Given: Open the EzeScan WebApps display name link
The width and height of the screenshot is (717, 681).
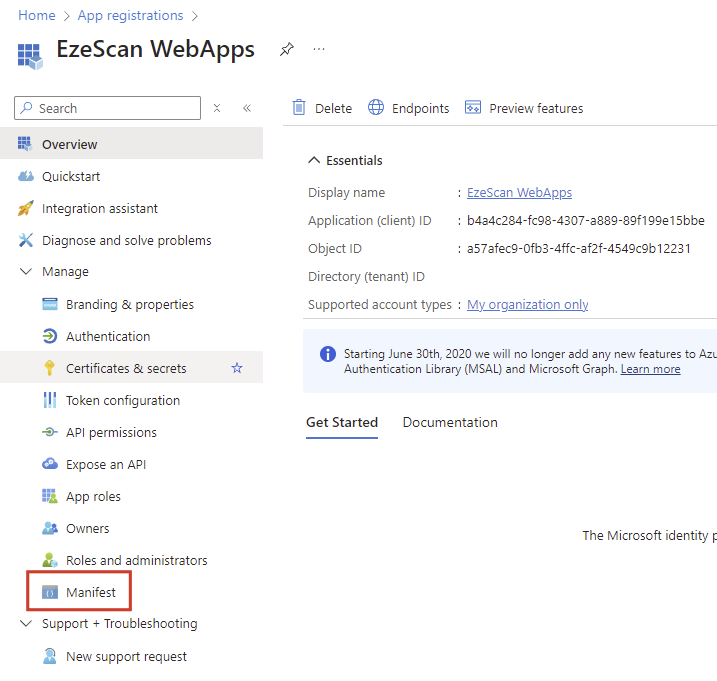Looking at the screenshot, I should (519, 192).
